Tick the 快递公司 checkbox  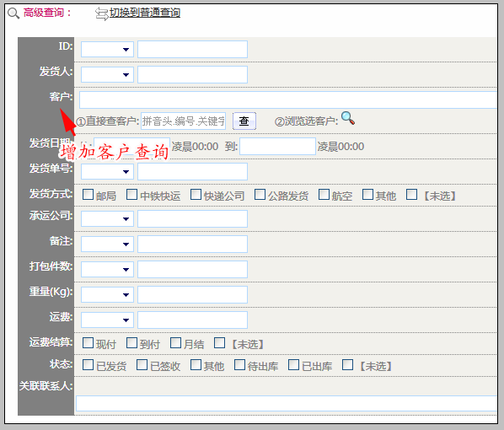pyautogui.click(x=196, y=195)
